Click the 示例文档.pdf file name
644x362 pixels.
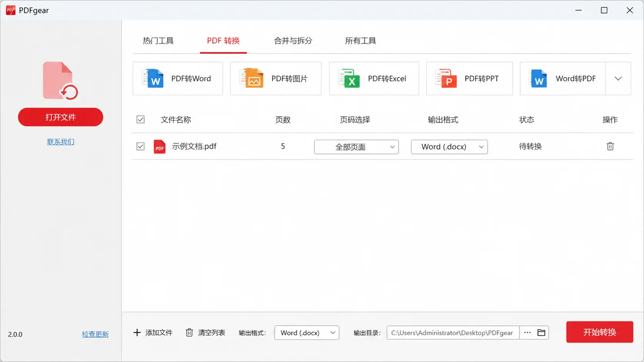point(194,147)
